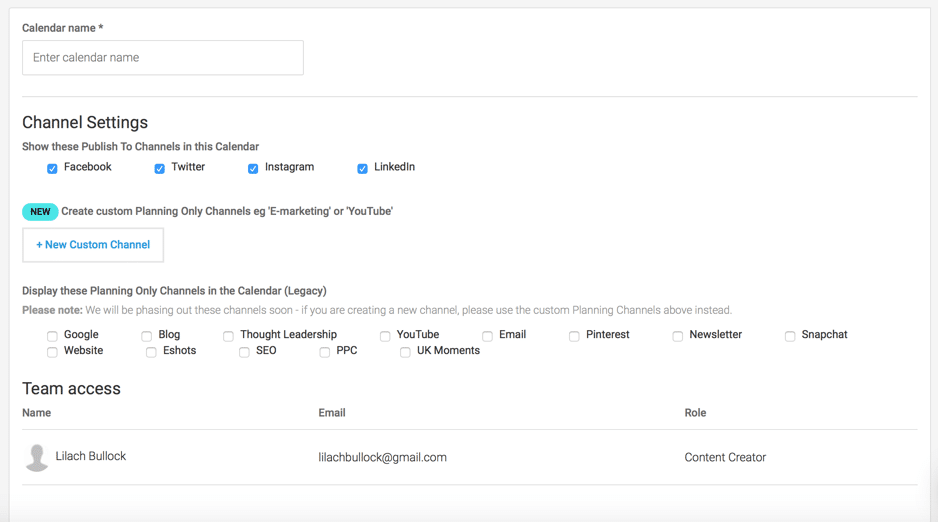Enable the Newsletter channel checkbox

click(677, 336)
